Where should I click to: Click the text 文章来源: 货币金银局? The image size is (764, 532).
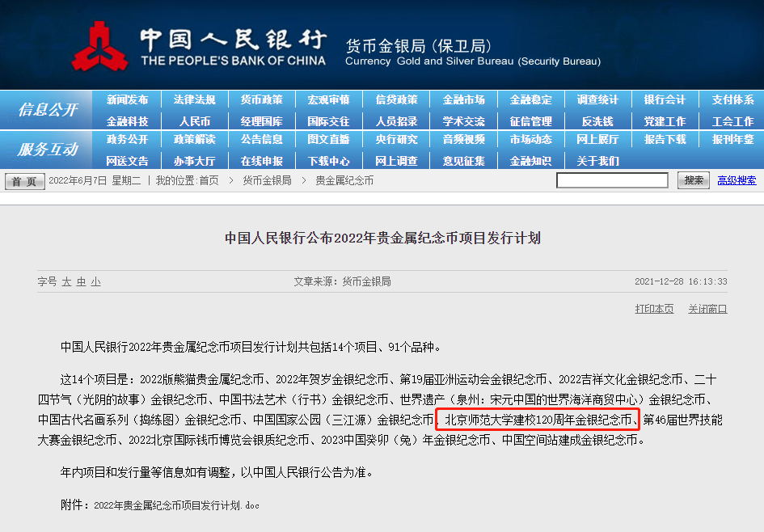(x=342, y=281)
